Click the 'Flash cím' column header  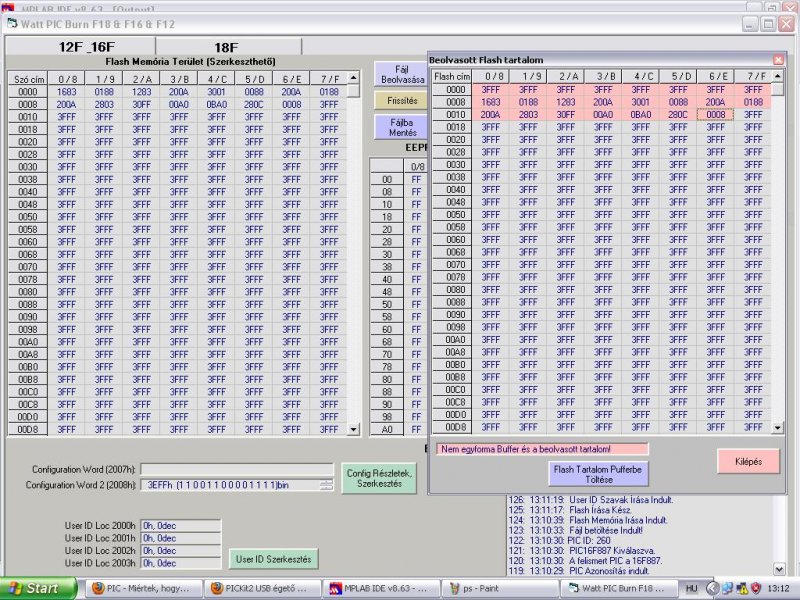[x=452, y=77]
